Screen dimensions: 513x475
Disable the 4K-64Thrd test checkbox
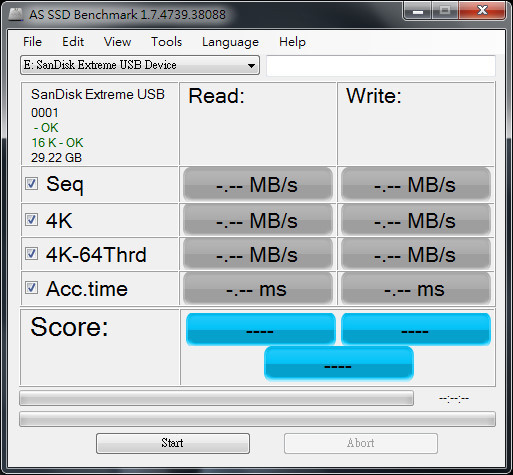pos(31,254)
